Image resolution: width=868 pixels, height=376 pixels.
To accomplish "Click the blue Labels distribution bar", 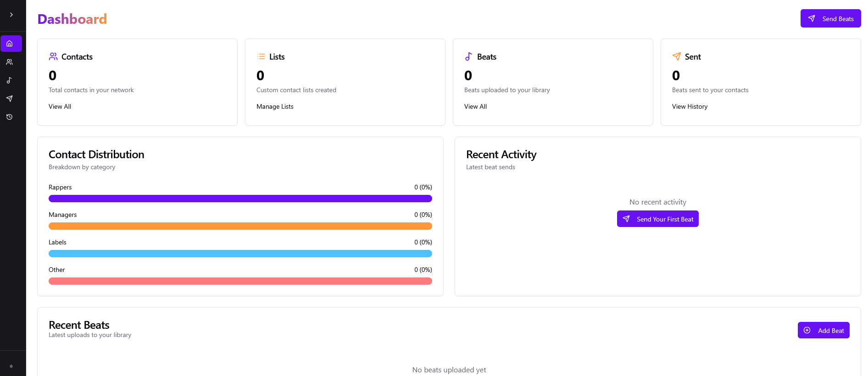I will (240, 254).
